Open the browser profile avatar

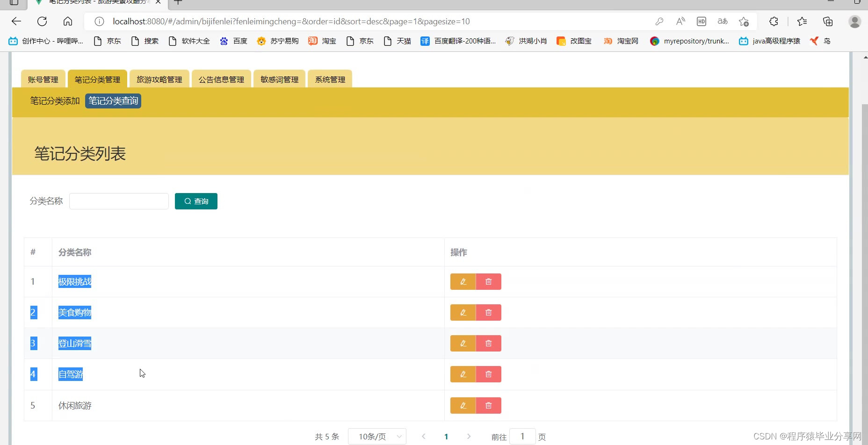click(x=855, y=22)
